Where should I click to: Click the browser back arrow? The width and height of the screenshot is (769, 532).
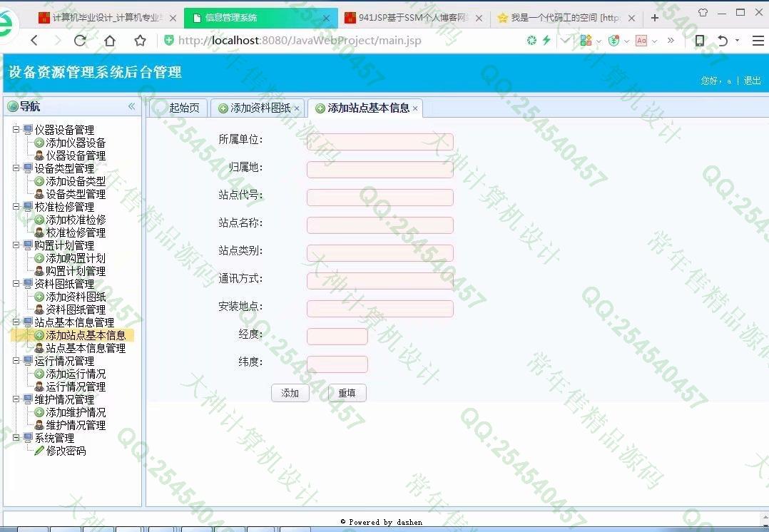tap(34, 40)
